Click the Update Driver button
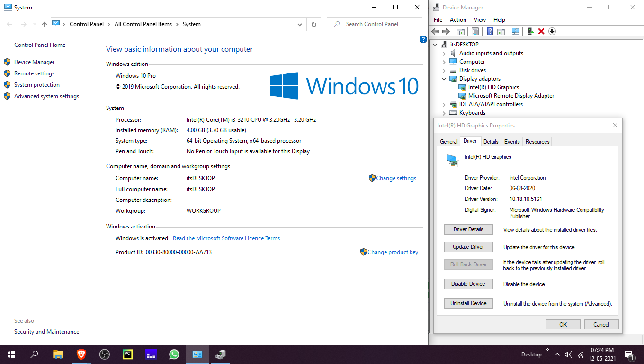Viewport: 644px width, 364px height. tap(468, 247)
